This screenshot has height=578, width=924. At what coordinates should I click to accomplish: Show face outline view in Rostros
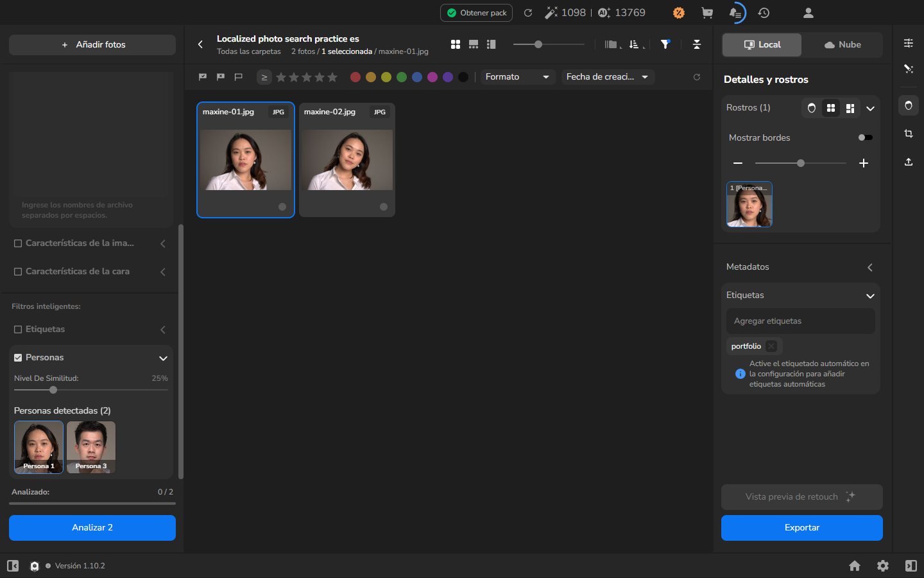click(x=812, y=108)
